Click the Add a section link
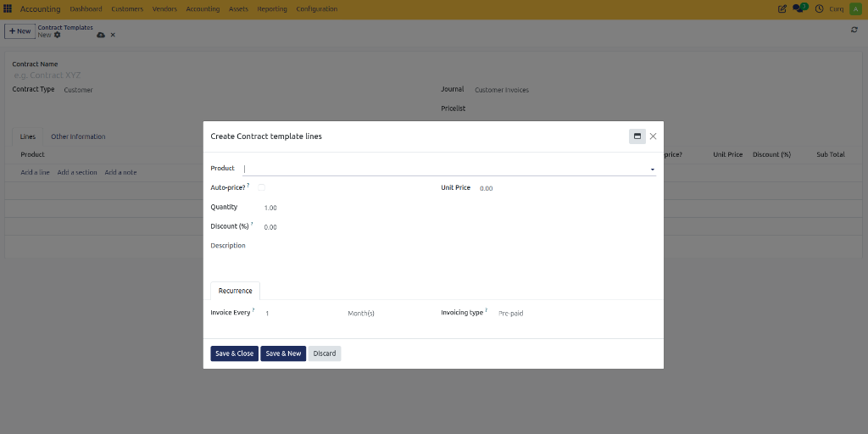Screen dimensions: 868x434 (x=77, y=173)
